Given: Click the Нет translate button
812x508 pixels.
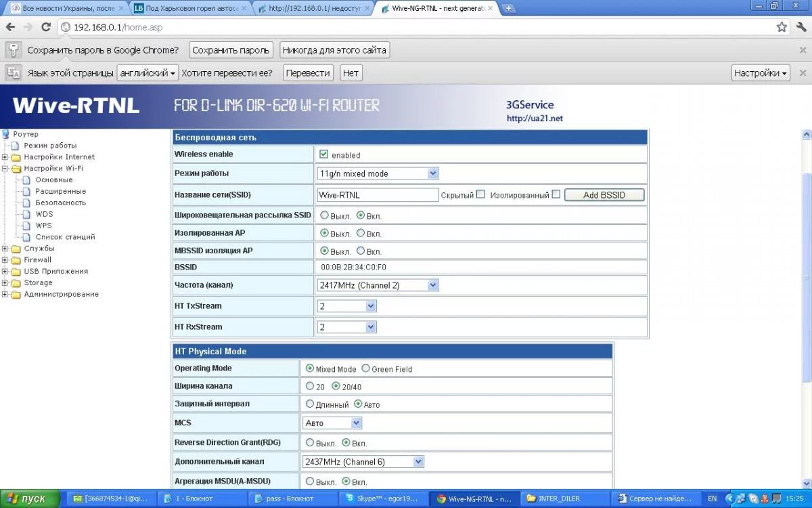Looking at the screenshot, I should tap(351, 72).
